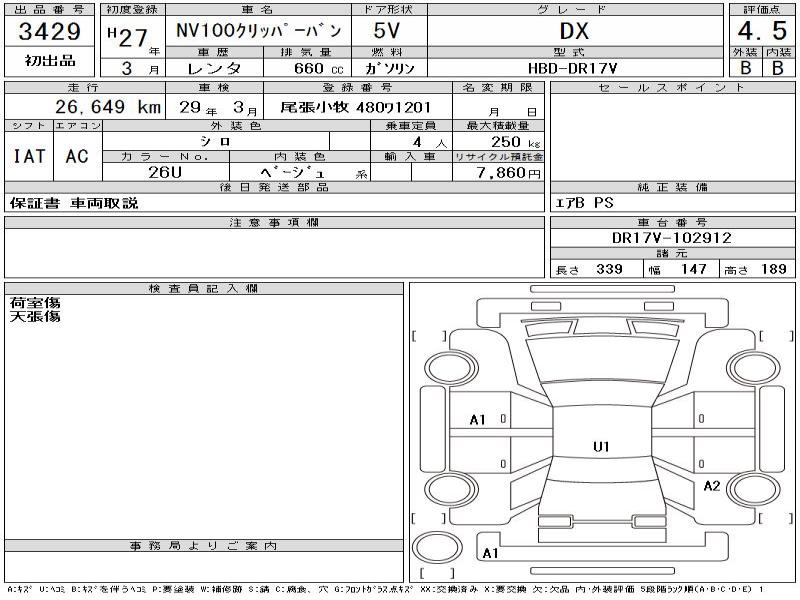Viewport: 800px width, 600px height.
Task: Select fuel type ガソリン
Action: coord(390,68)
